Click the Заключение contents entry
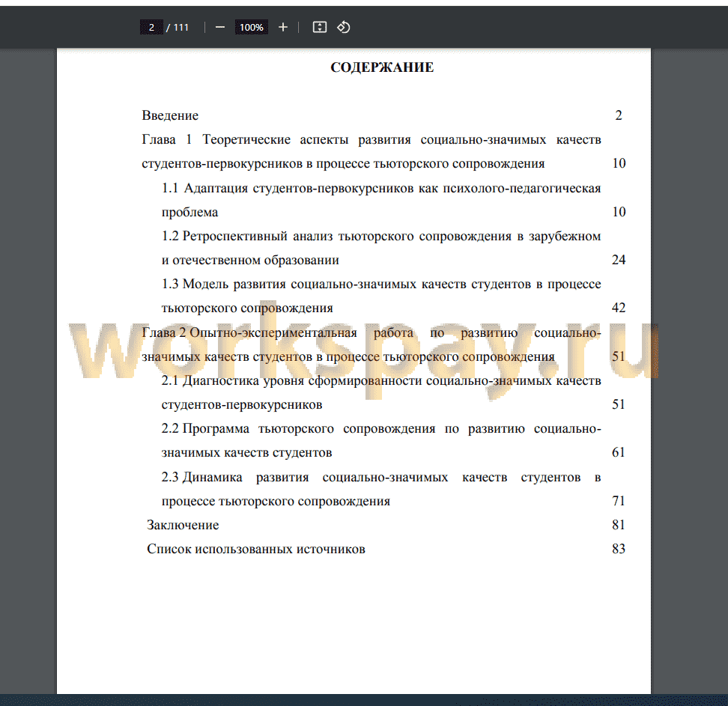Screen dimensions: 728x706 tap(183, 525)
